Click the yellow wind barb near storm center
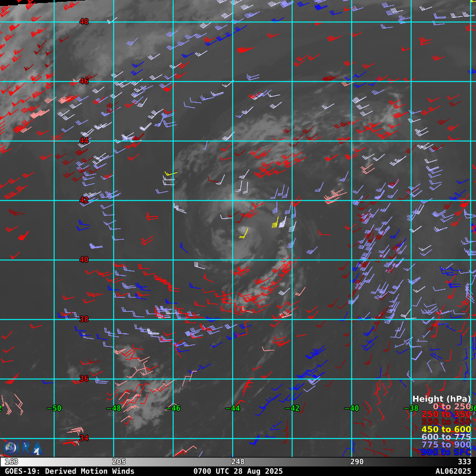The height and width of the screenshot is (476, 476). 244,233
